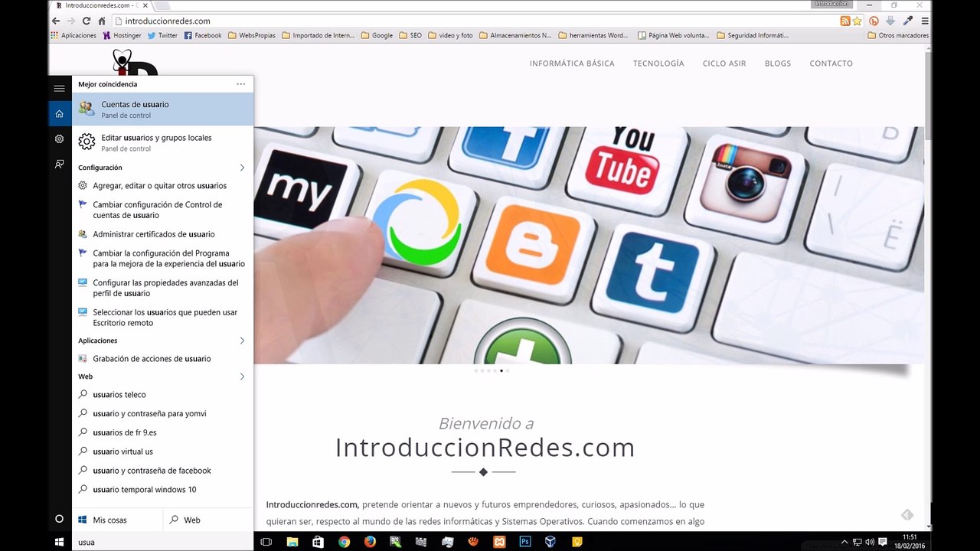Image resolution: width=980 pixels, height=551 pixels.
Task: Open the XAMPP taskbar icon
Action: tap(499, 542)
